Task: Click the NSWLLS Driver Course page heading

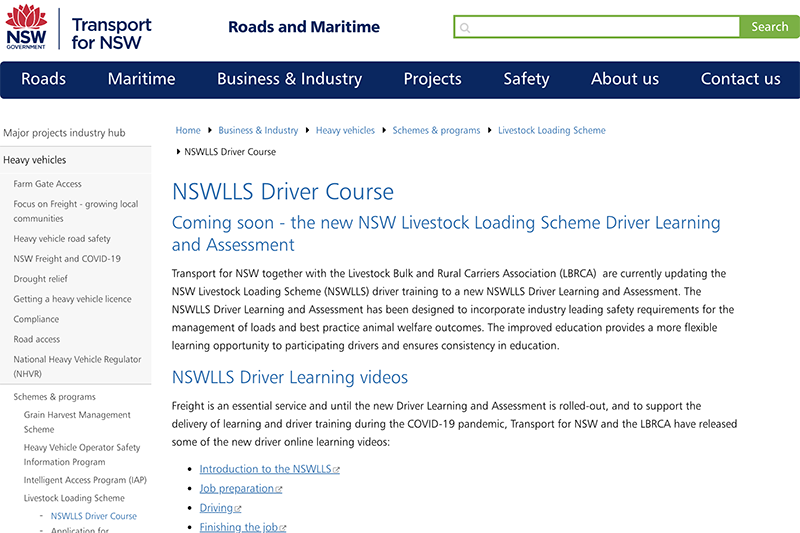Action: point(283,192)
